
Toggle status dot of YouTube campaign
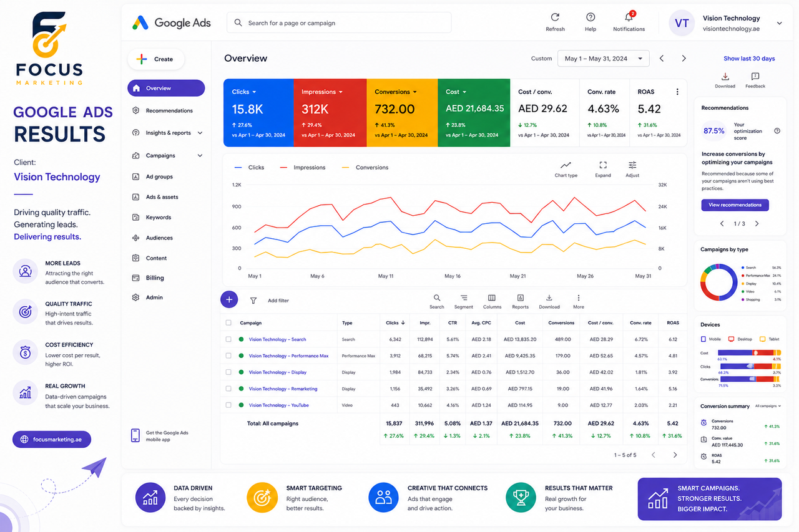point(241,405)
